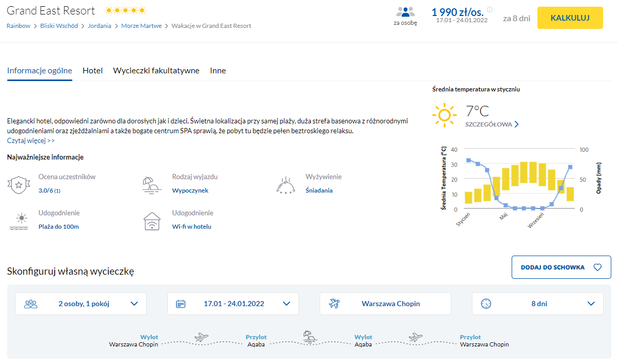
Task: Open the 17.01 - 24.01.2022 date dropdown
Action: point(287,304)
